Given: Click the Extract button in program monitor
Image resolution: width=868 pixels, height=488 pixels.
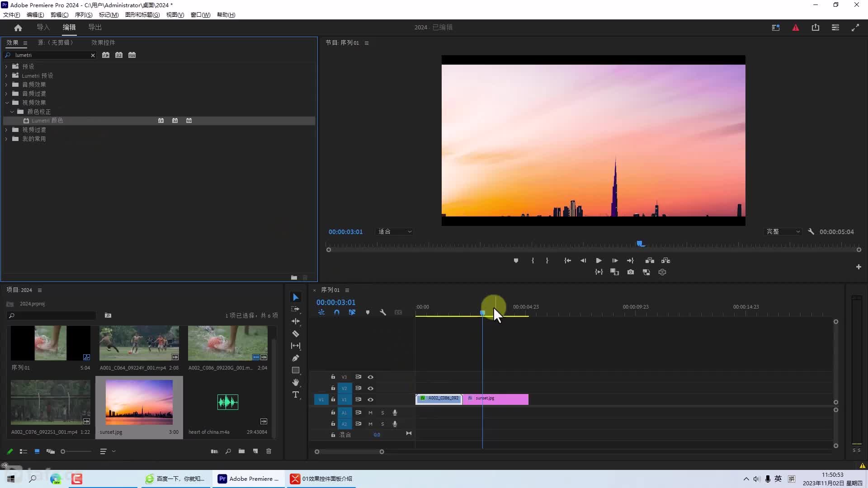Looking at the screenshot, I should 665,261.
